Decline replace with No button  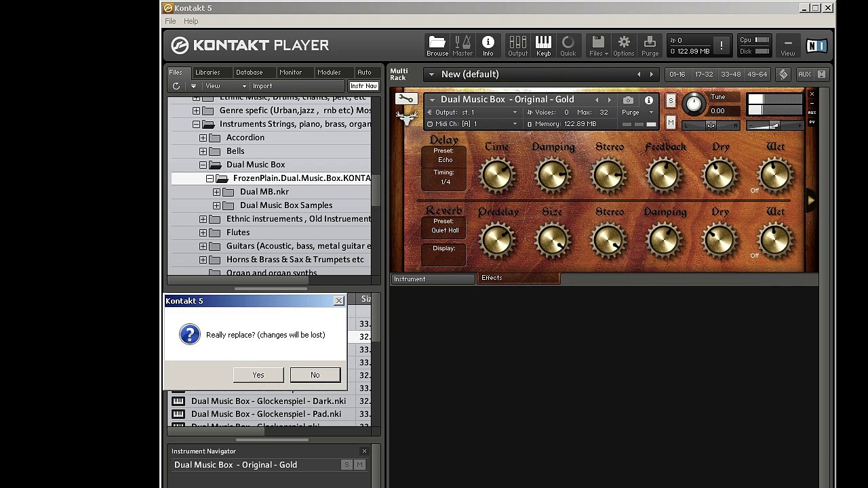pyautogui.click(x=315, y=375)
